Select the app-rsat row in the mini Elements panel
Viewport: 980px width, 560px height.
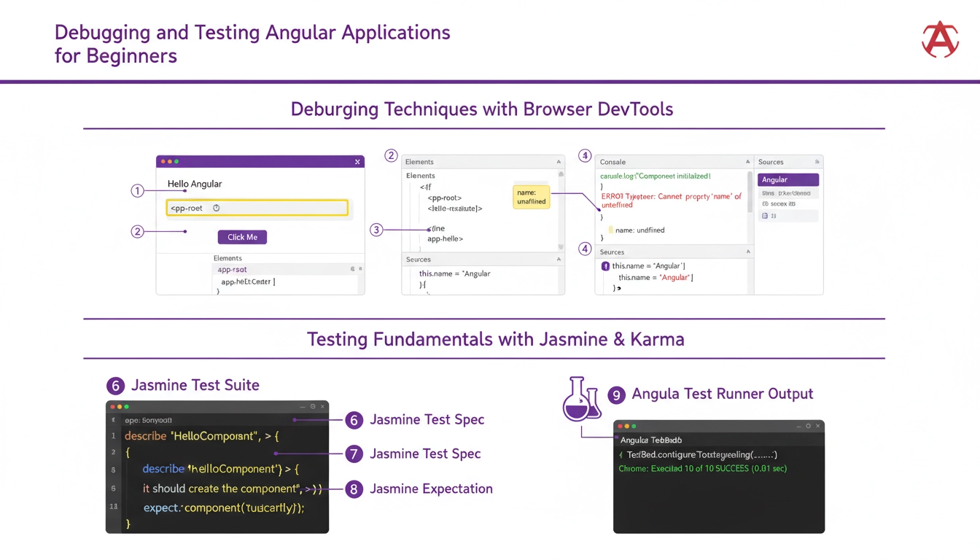(x=287, y=269)
